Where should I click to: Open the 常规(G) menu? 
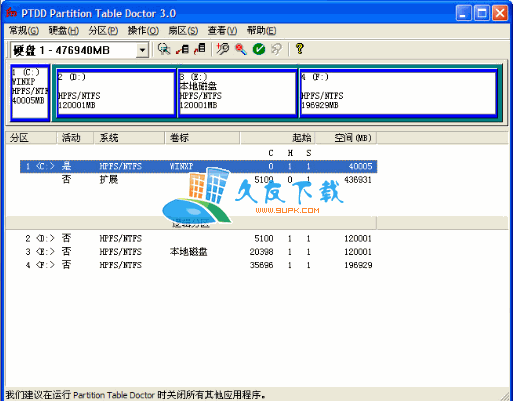(x=24, y=31)
